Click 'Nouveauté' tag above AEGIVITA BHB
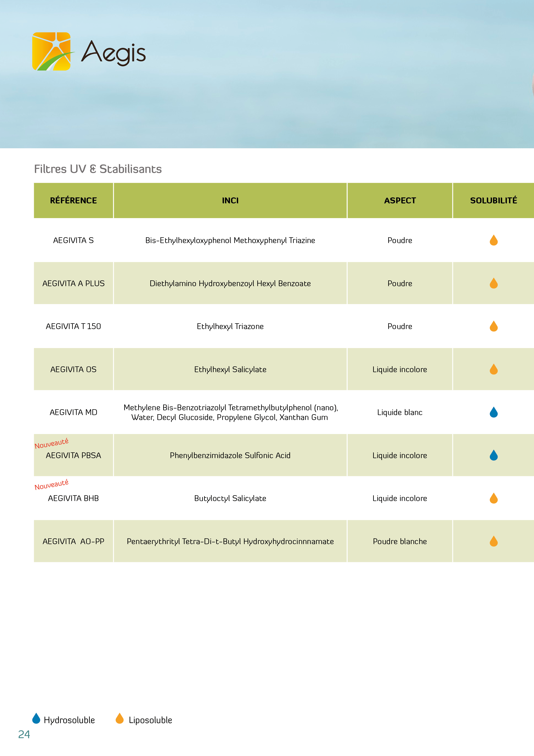This screenshot has height=756, width=534. pos(52,484)
